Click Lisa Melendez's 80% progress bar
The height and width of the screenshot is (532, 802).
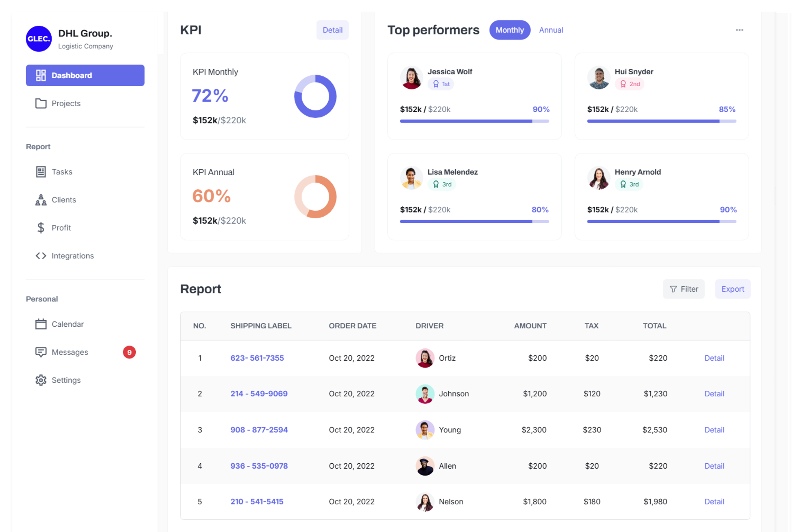coord(474,222)
